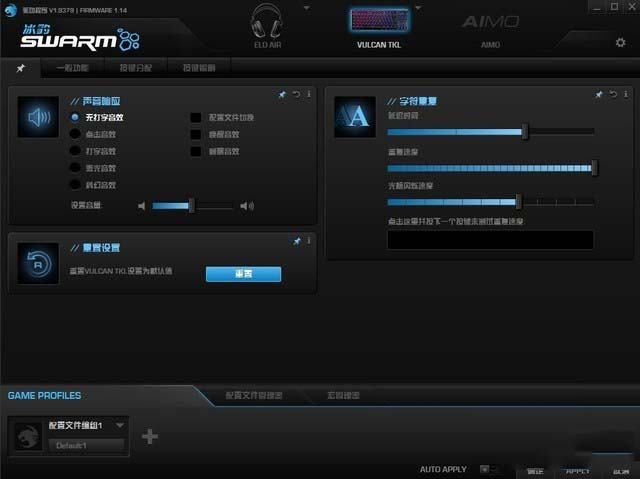Click the black repeat-speed test input box

click(490, 240)
